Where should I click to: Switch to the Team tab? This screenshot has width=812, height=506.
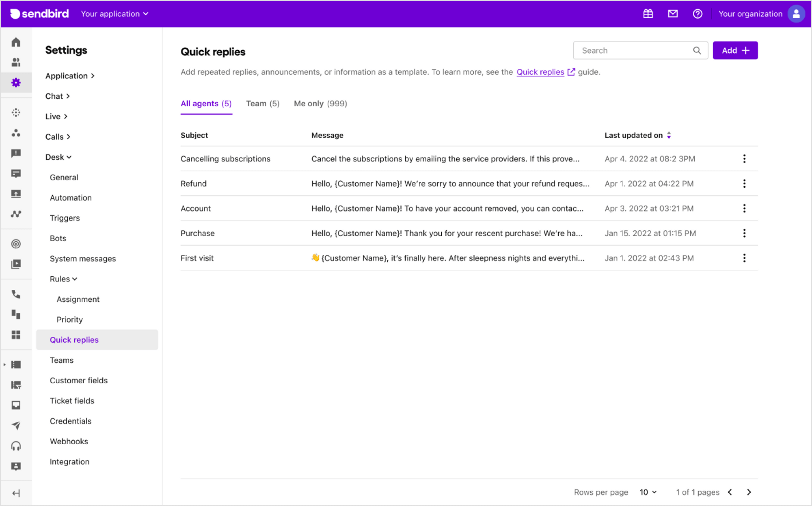pos(263,103)
